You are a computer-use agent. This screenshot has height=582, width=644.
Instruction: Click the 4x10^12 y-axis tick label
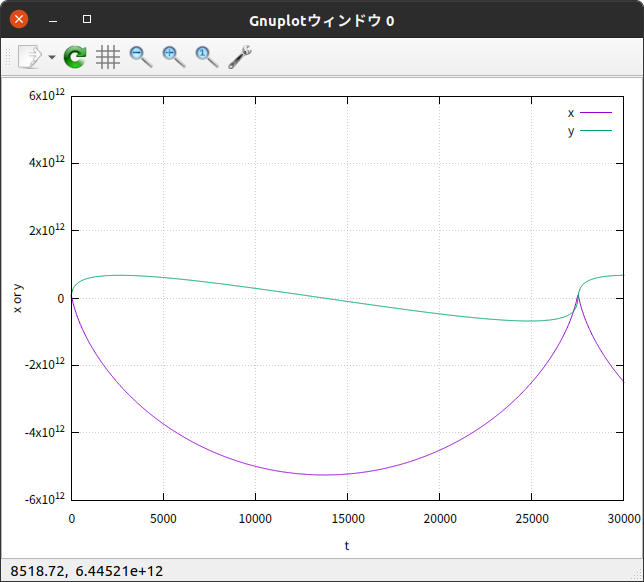[46, 162]
